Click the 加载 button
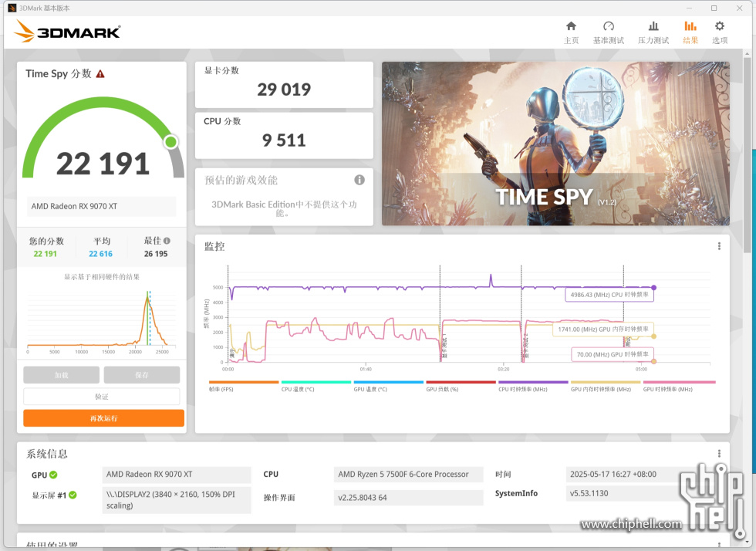756x551 pixels. (61, 375)
